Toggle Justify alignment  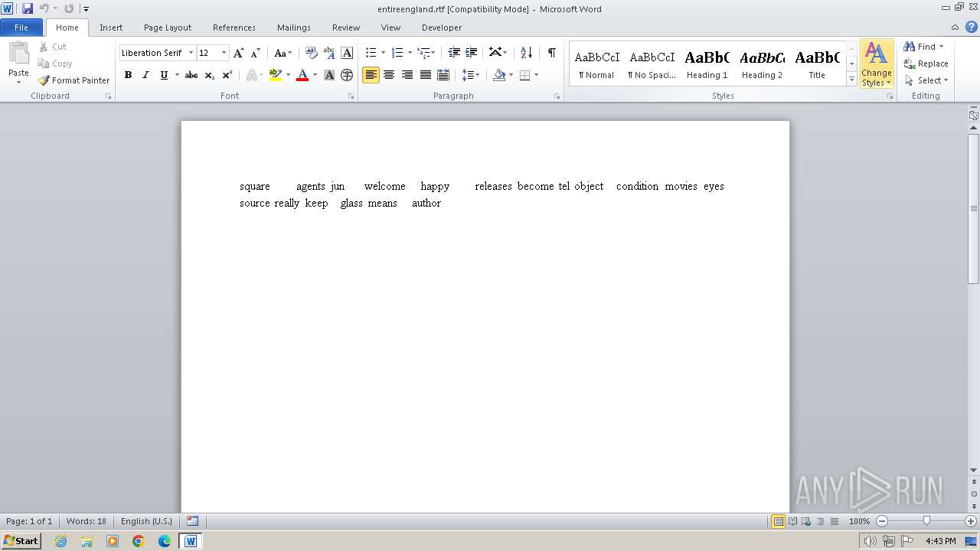point(426,75)
